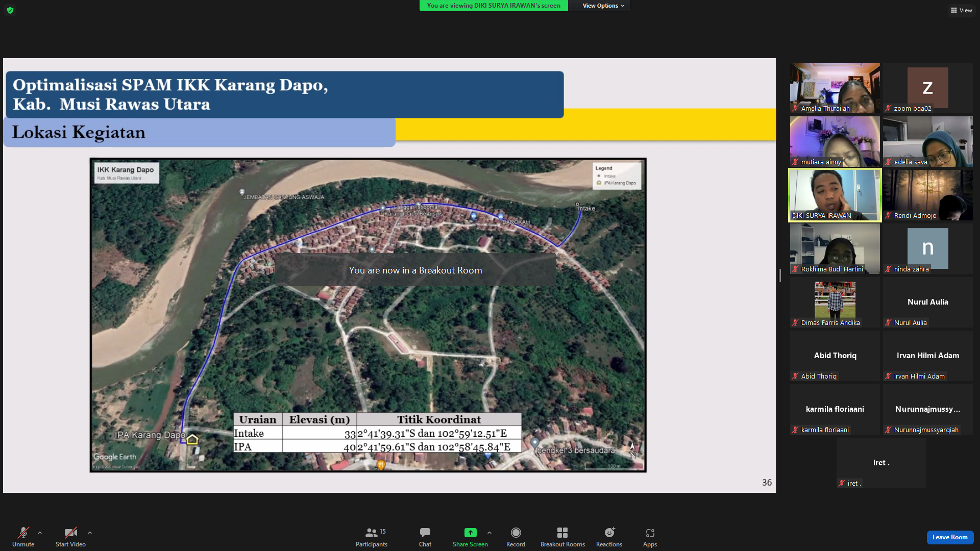Select Irvan Hilmi Adam's participant tile

tap(928, 356)
